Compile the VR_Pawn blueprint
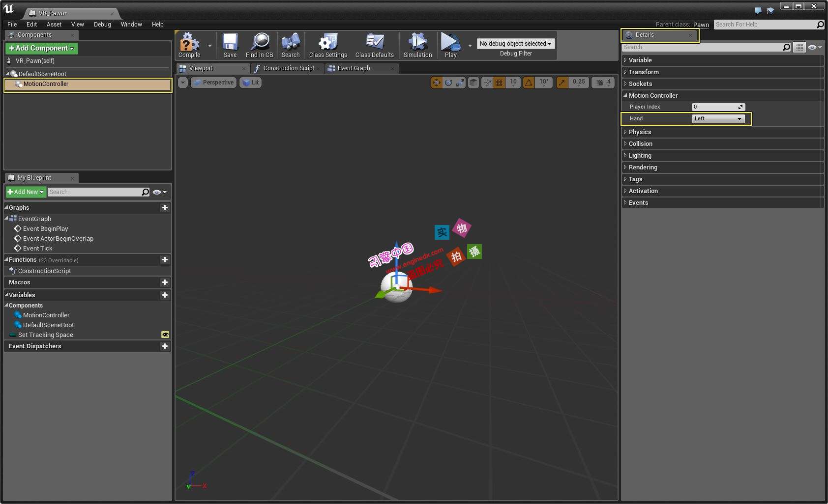The width and height of the screenshot is (828, 504). point(189,45)
